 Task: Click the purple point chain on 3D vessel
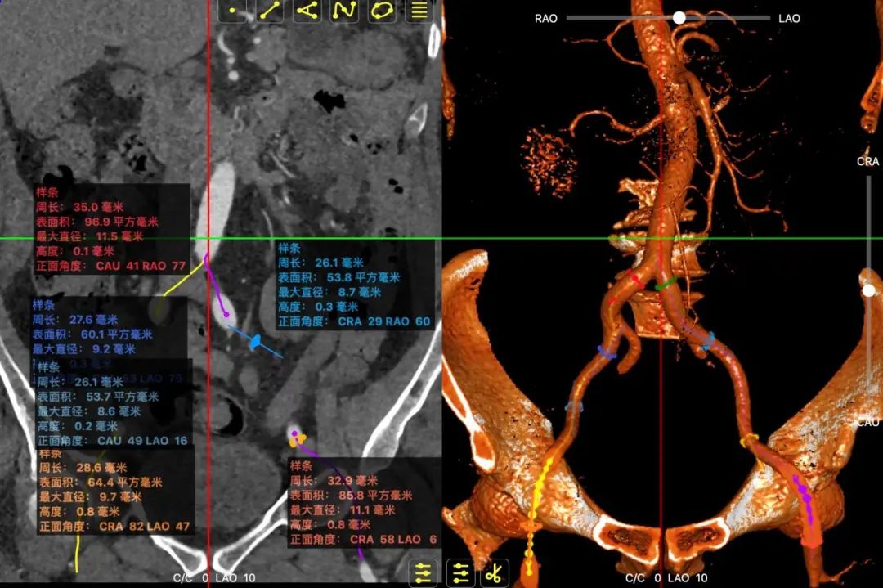coord(805,498)
